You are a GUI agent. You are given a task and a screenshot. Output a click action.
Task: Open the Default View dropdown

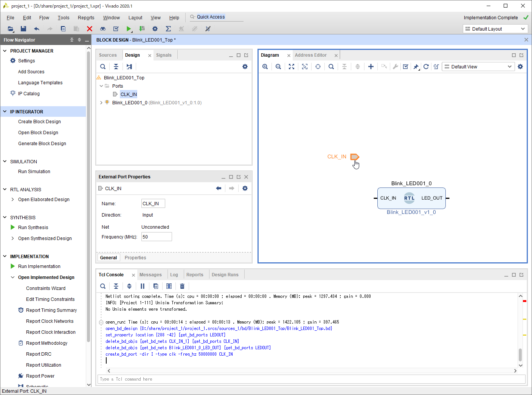pos(478,67)
